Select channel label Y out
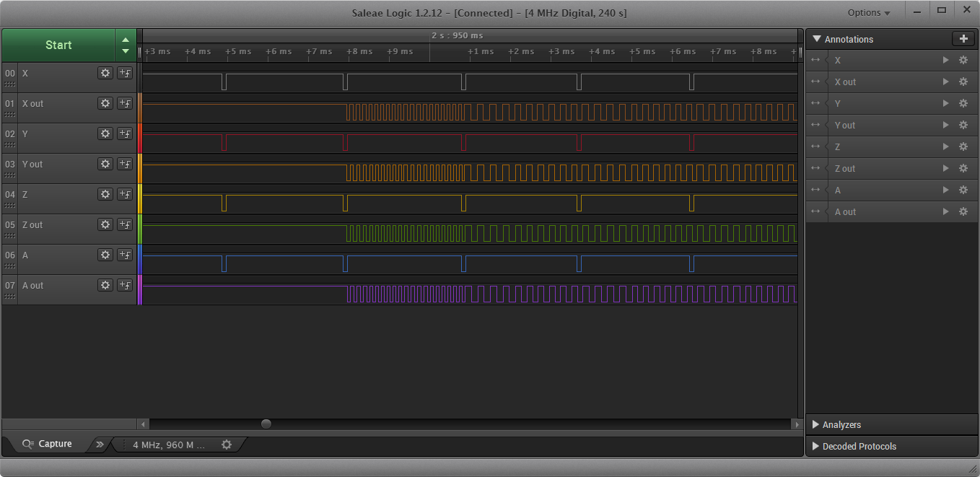 coord(32,165)
